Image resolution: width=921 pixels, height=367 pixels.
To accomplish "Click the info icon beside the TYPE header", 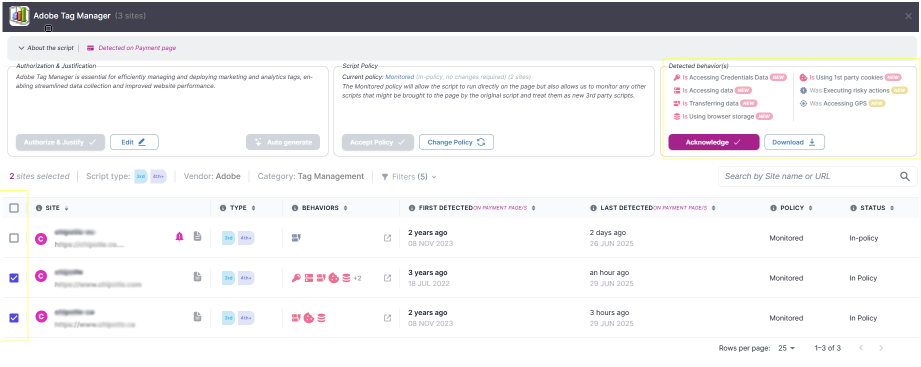I will [x=223, y=208].
